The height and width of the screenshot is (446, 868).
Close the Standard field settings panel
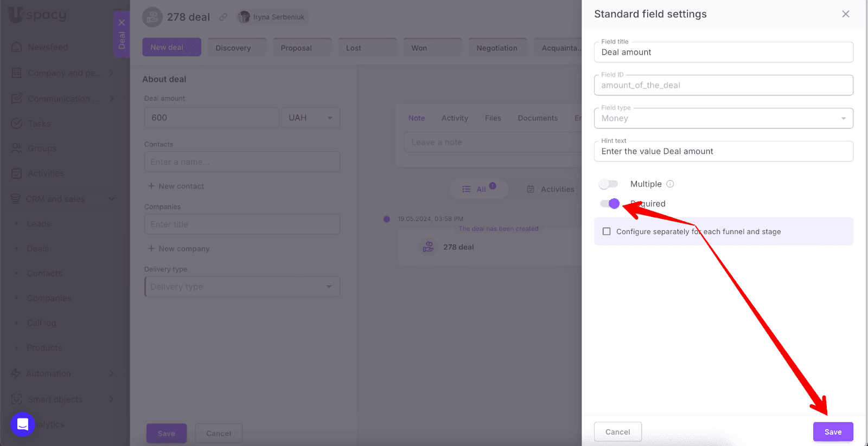845,14
